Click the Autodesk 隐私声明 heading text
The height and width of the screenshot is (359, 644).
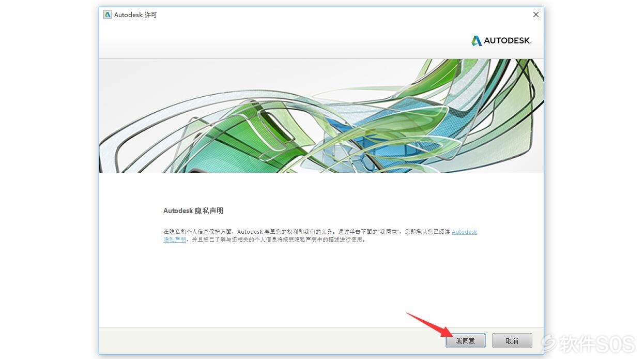click(x=193, y=211)
